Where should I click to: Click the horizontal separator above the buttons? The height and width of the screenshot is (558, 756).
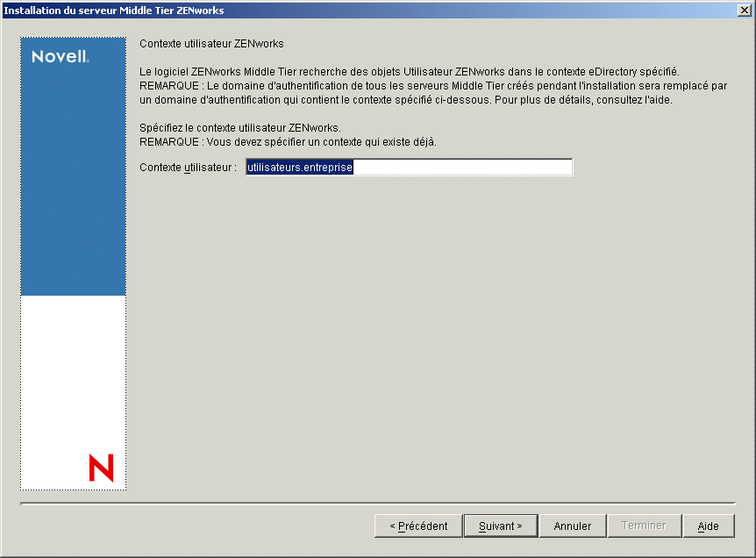tap(377, 503)
